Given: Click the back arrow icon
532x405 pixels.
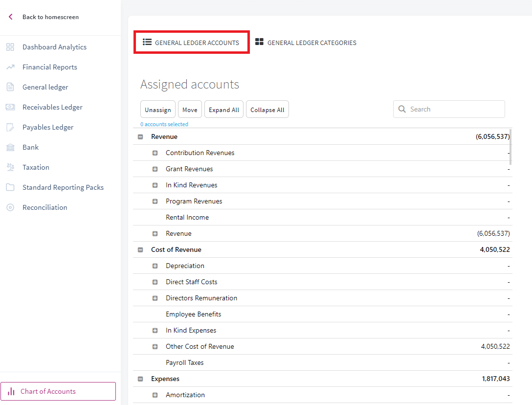Looking at the screenshot, I should coord(11,17).
